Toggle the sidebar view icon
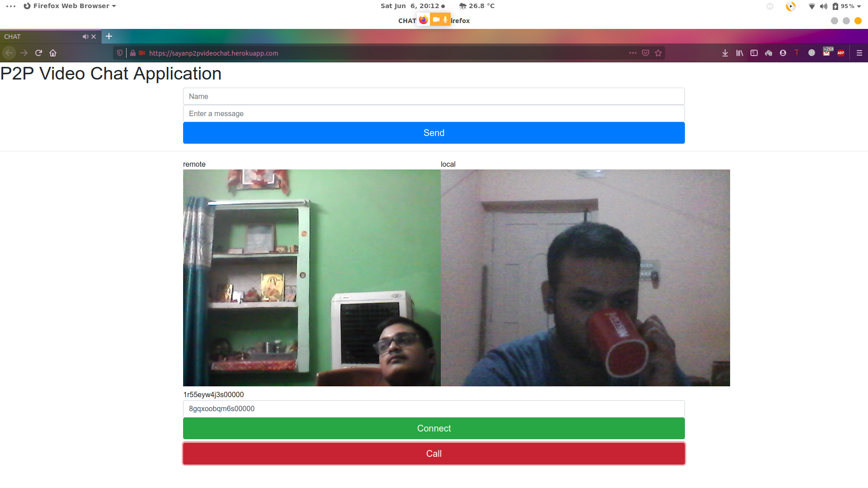Viewport: 868px width, 488px height. click(x=754, y=53)
